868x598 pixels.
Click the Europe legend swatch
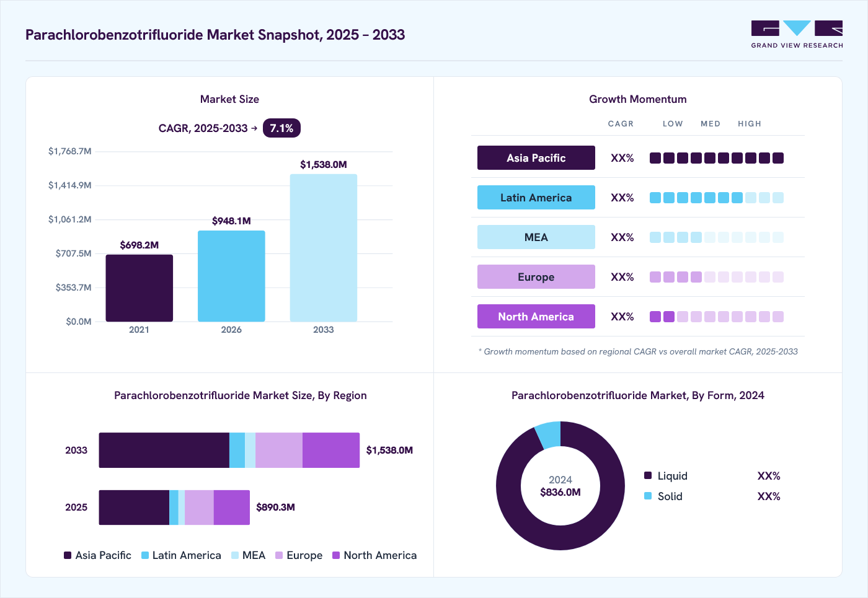279,555
